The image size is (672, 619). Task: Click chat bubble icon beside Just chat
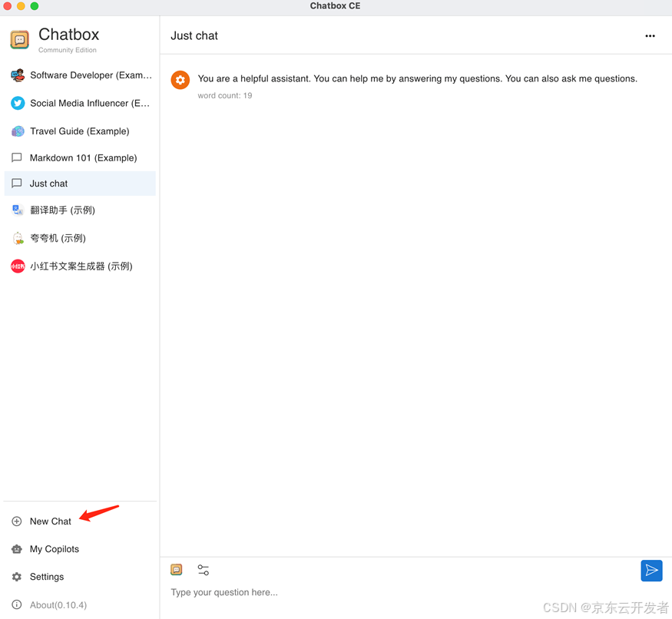pyautogui.click(x=17, y=184)
